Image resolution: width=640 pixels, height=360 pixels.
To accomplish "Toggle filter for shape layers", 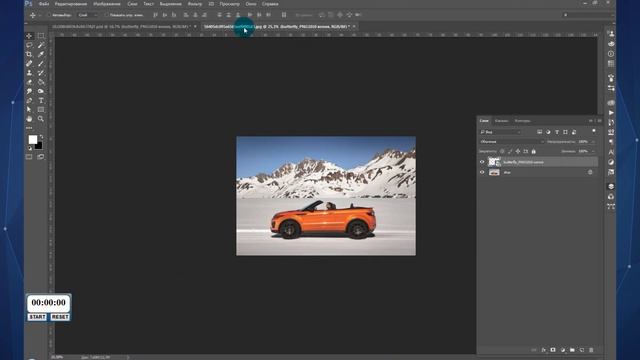I will 565,132.
